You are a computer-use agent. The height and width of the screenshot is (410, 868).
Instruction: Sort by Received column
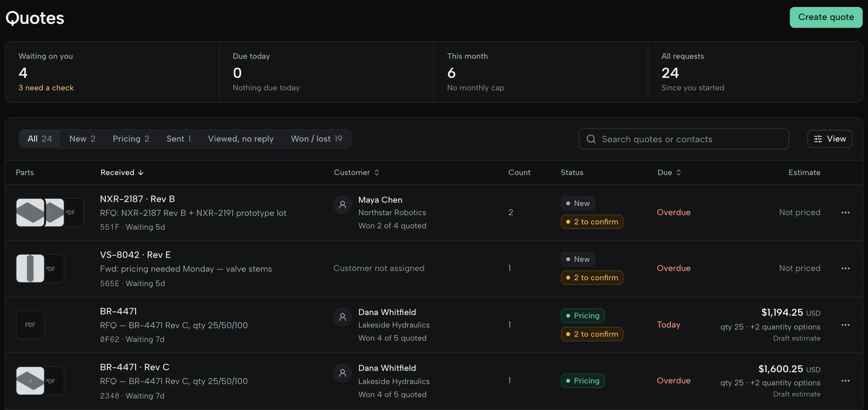[122, 172]
